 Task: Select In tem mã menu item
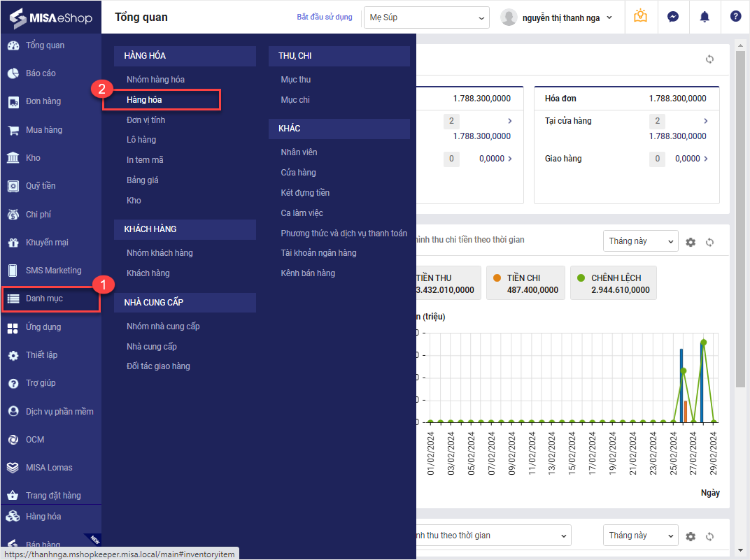(145, 160)
